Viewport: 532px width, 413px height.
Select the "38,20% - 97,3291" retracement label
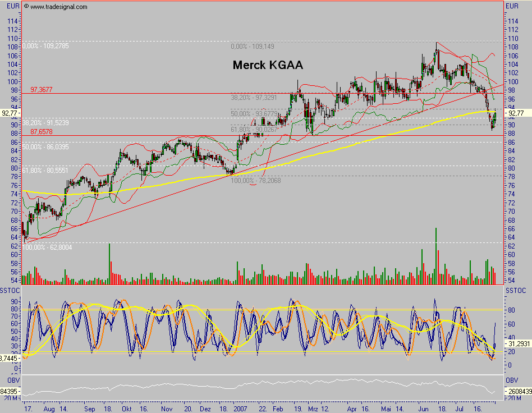coord(254,98)
